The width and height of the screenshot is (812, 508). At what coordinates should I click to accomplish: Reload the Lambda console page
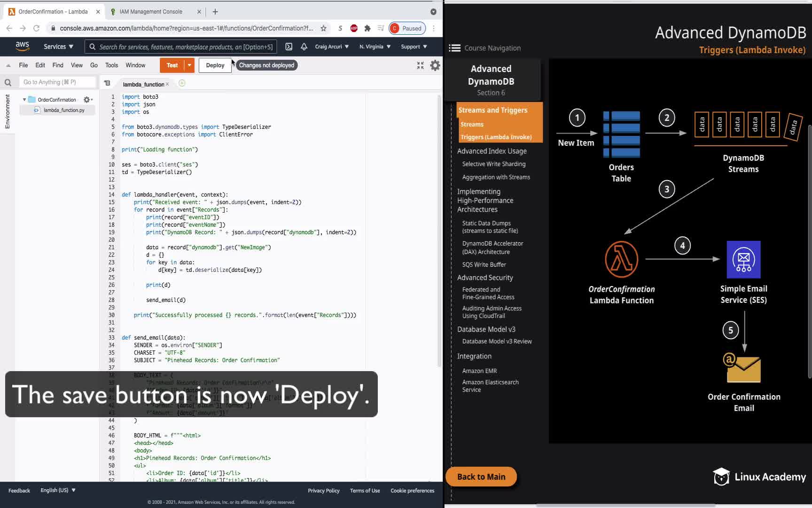(36, 28)
